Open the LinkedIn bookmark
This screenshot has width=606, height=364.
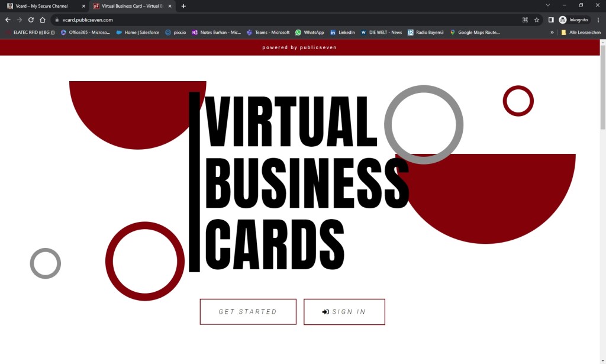342,33
